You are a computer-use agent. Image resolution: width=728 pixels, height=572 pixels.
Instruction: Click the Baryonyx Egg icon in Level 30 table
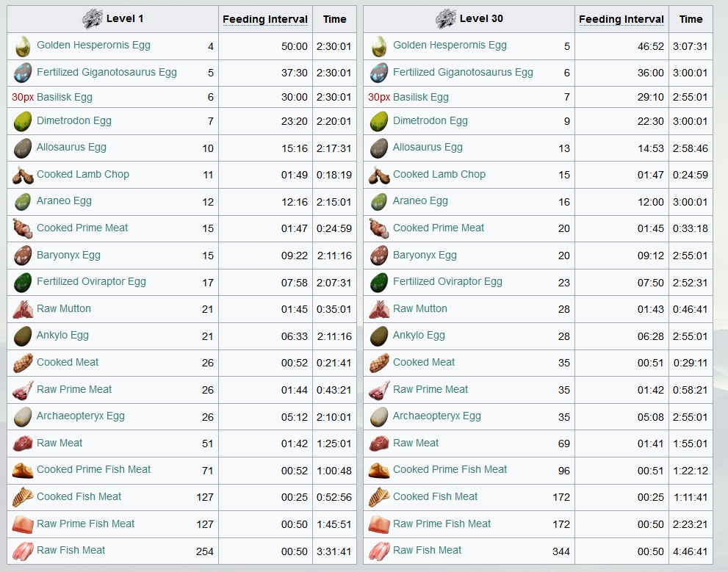pos(379,256)
